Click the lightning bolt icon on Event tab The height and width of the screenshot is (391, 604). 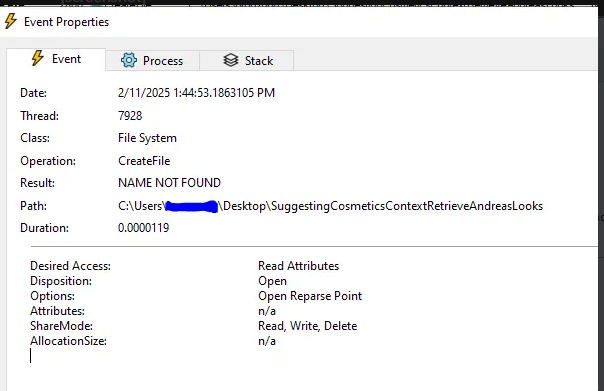[x=37, y=58]
